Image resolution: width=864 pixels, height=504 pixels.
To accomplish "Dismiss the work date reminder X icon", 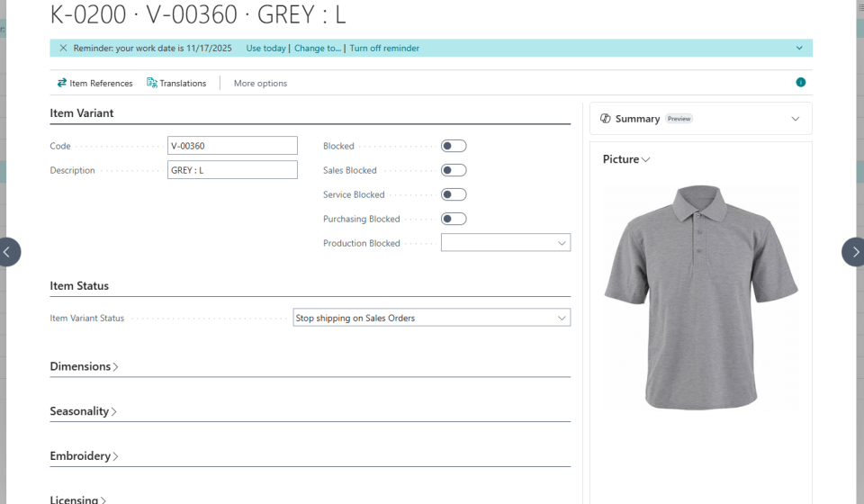I will (x=63, y=49).
